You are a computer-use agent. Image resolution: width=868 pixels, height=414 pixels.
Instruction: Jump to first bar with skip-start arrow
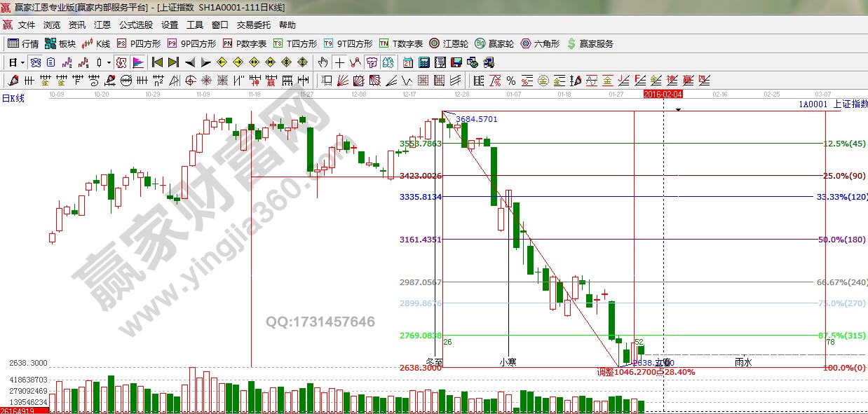pos(157,62)
